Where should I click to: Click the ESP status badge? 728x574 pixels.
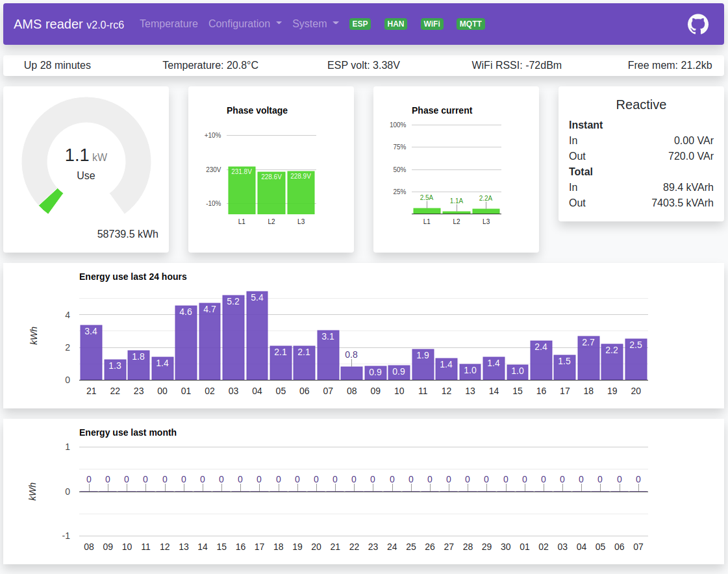pos(360,24)
